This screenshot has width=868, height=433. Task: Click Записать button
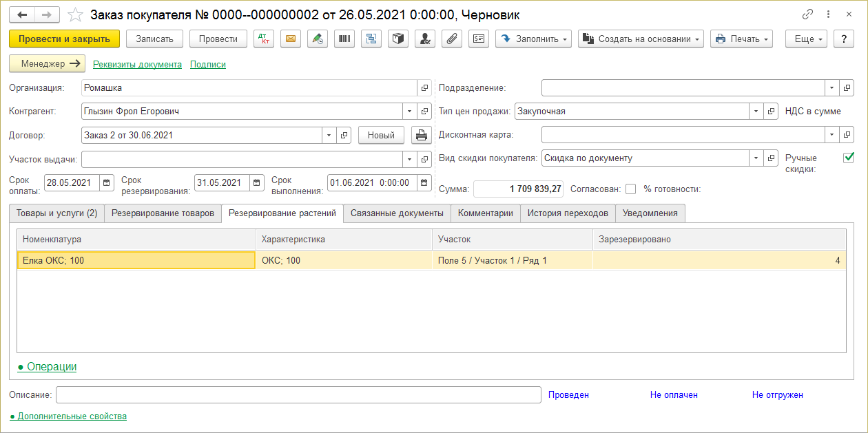tap(155, 39)
